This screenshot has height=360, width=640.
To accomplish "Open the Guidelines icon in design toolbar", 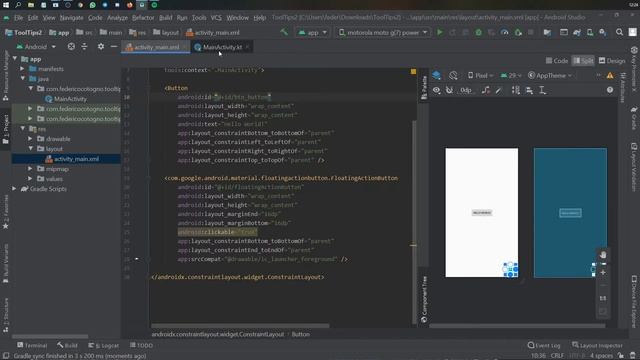I will 542,90.
